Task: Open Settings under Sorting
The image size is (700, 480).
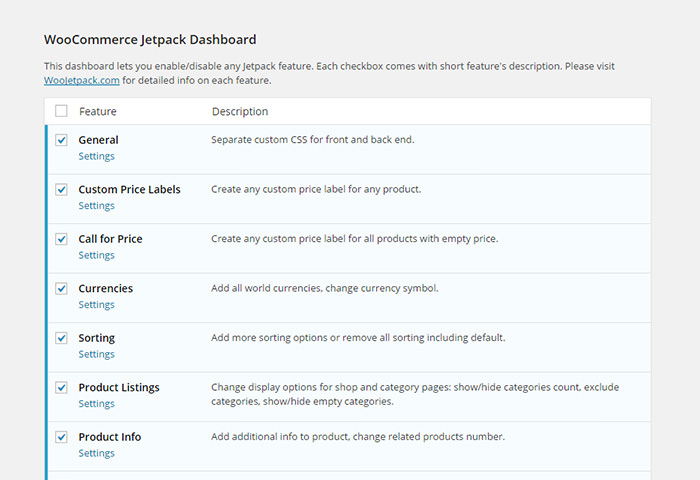Action: point(96,355)
